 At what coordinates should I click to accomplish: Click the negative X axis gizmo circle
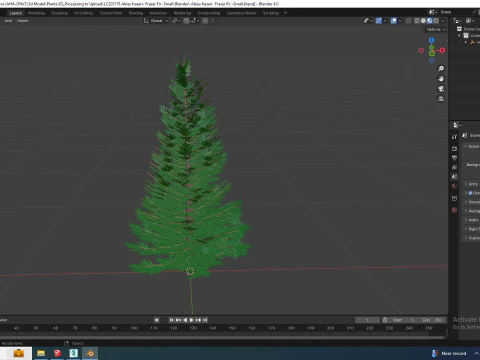[421, 51]
